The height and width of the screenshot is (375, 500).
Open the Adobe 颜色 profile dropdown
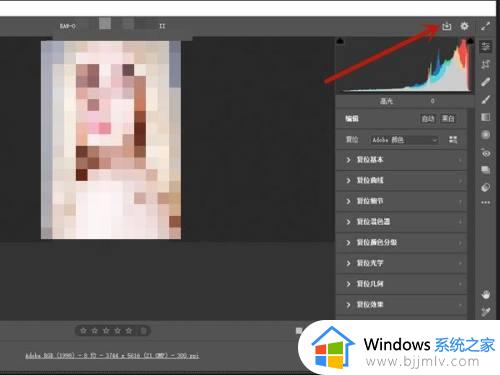404,140
